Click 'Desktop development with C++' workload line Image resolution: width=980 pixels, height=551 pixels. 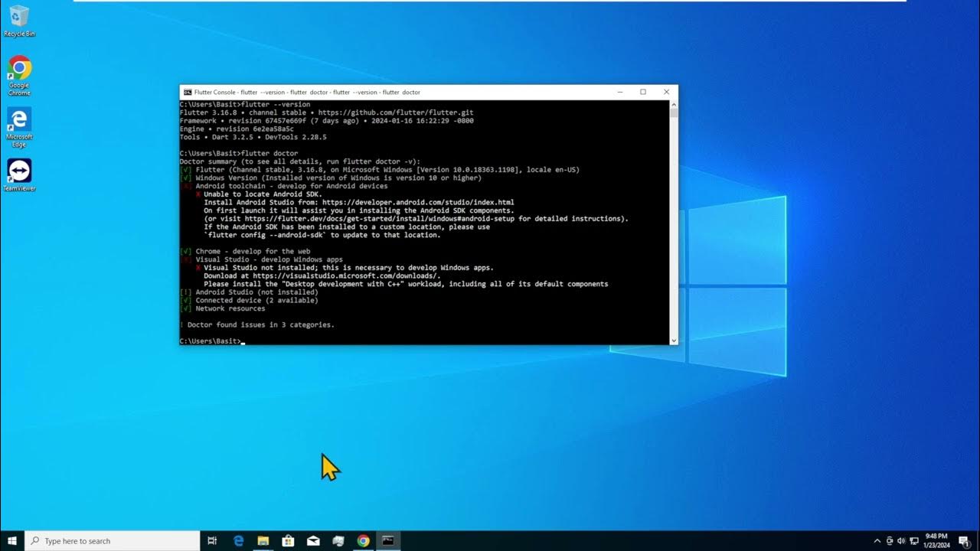point(406,284)
